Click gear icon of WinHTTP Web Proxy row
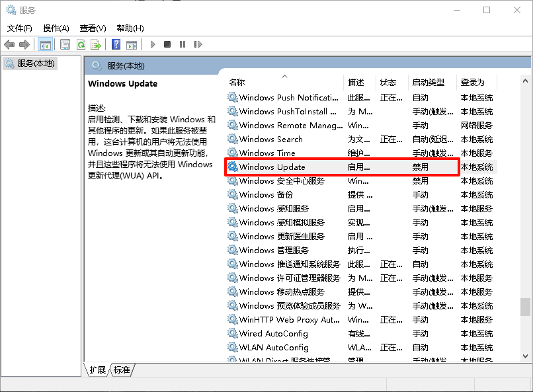 coord(233,319)
